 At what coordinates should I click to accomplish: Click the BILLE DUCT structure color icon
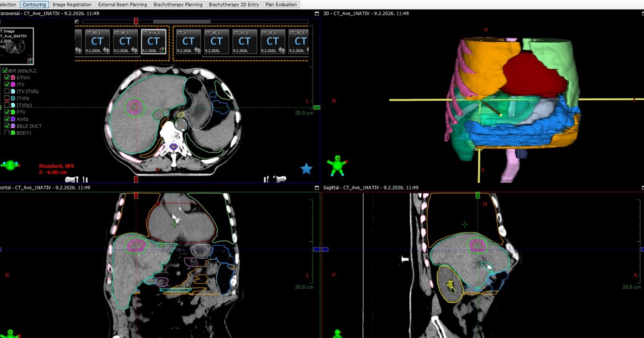pyautogui.click(x=13, y=126)
